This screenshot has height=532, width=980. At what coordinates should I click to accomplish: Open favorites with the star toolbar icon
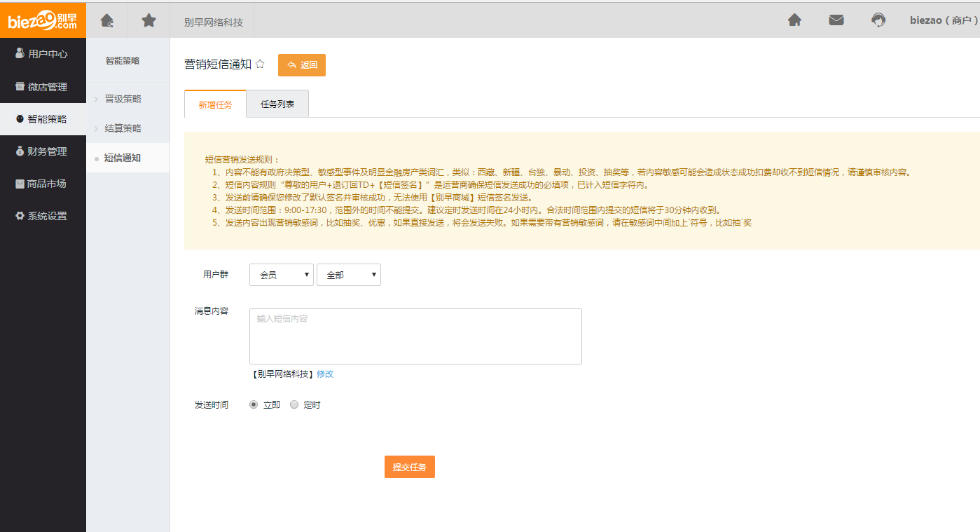click(x=149, y=20)
